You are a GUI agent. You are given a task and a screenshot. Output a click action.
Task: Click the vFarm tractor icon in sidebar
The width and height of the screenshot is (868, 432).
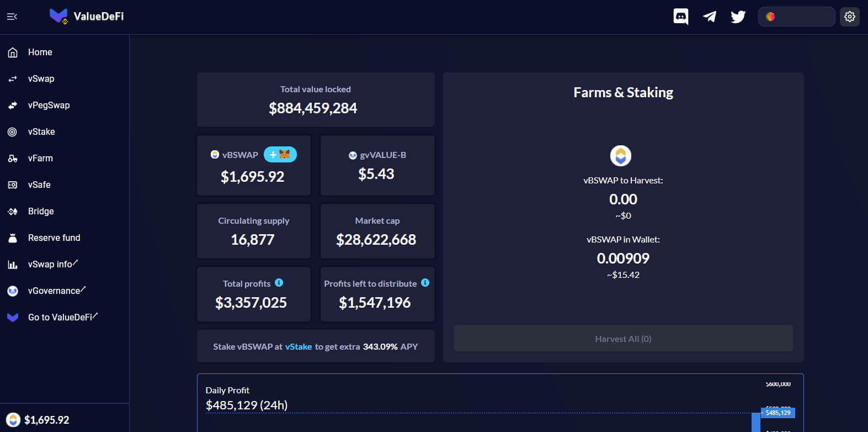point(13,159)
